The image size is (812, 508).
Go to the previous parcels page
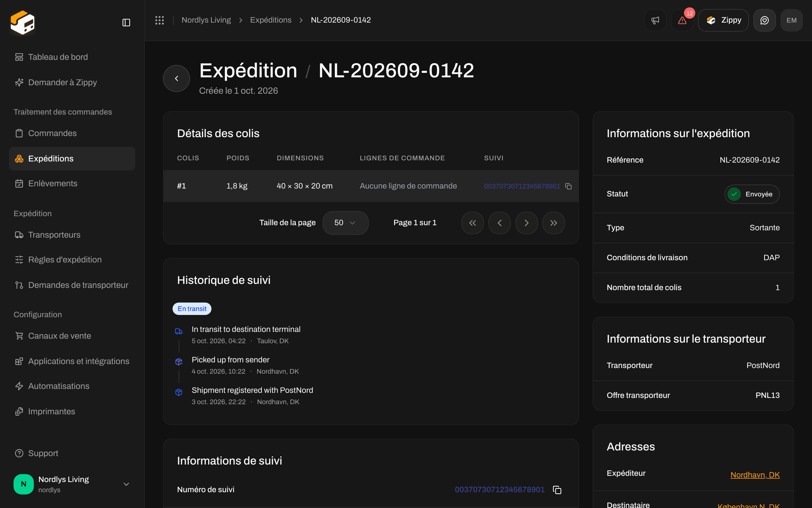[x=500, y=223]
